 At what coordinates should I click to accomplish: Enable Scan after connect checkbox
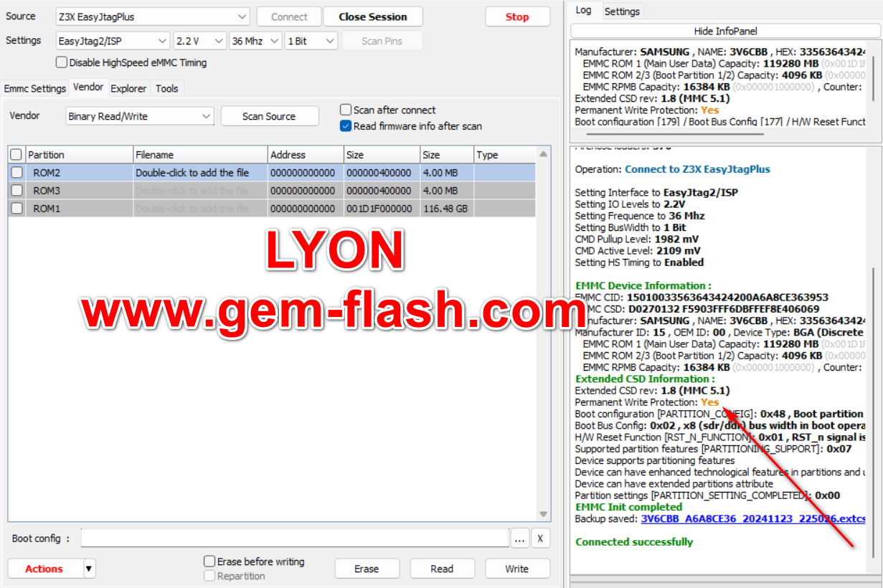point(346,110)
